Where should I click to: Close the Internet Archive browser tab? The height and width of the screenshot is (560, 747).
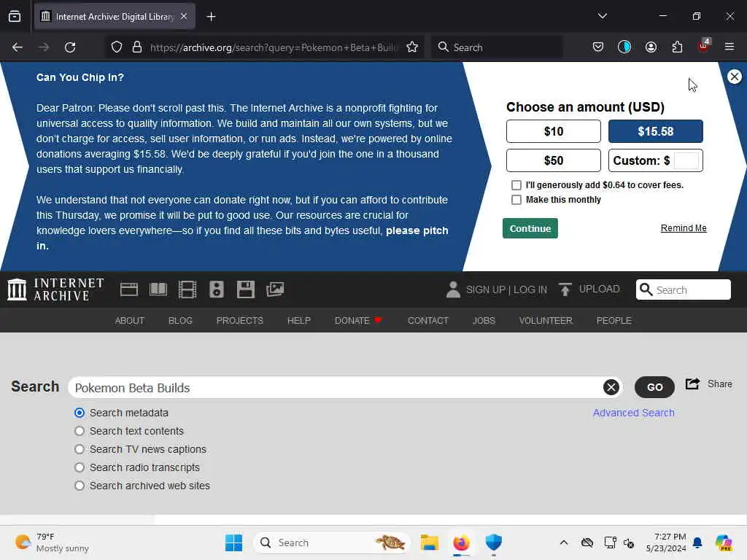click(x=184, y=16)
